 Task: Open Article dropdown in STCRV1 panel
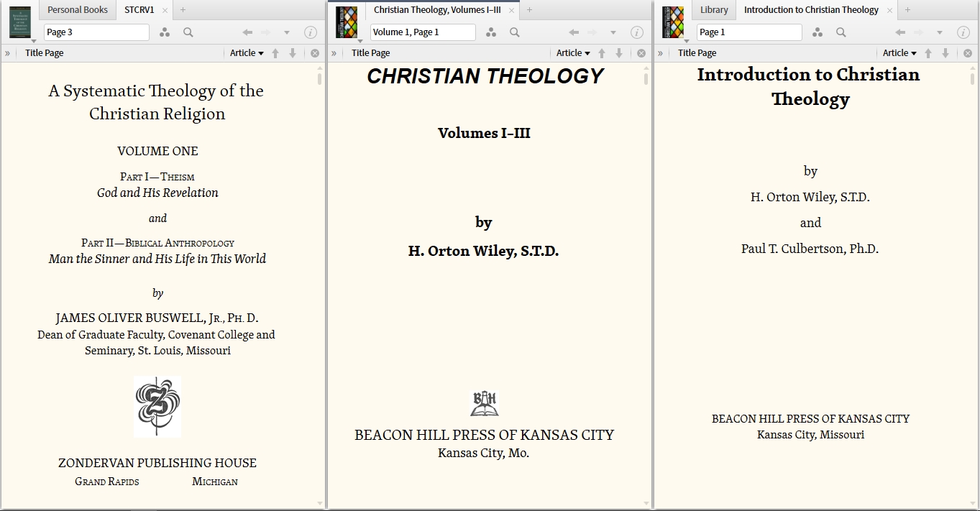[x=247, y=53]
